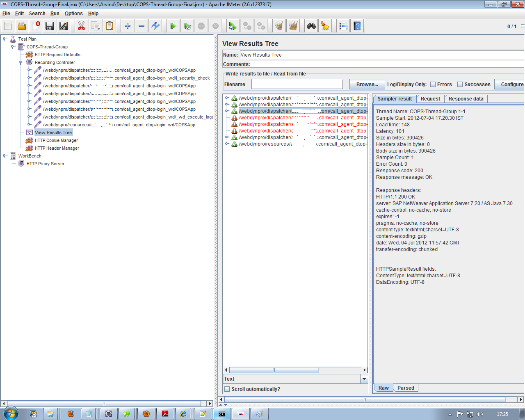This screenshot has height=420, width=525.
Task: Switch to the Parsed tab
Action: [406, 388]
